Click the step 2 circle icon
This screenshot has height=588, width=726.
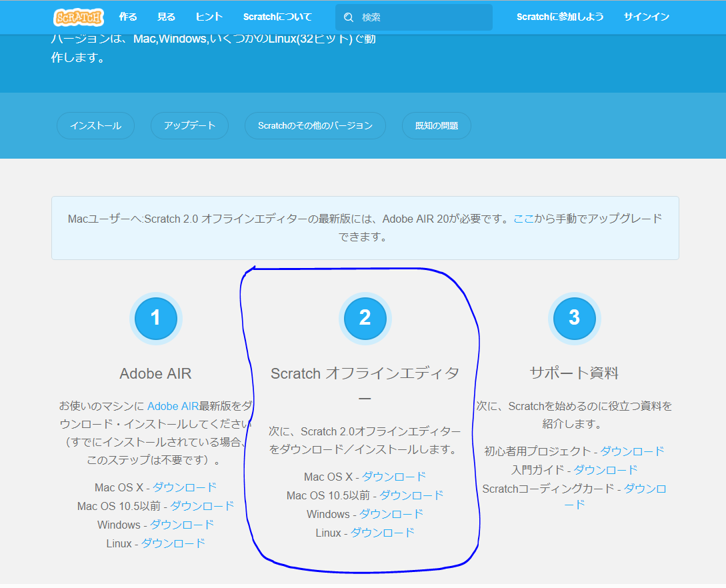(365, 318)
